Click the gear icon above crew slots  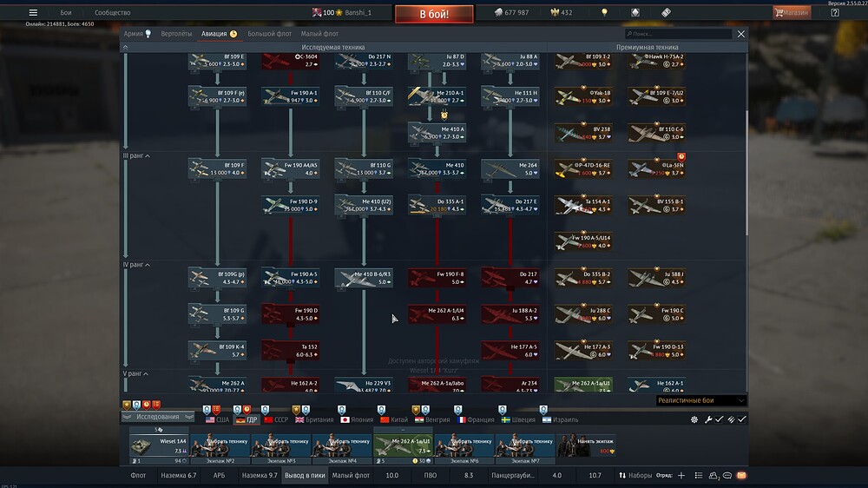[694, 419]
